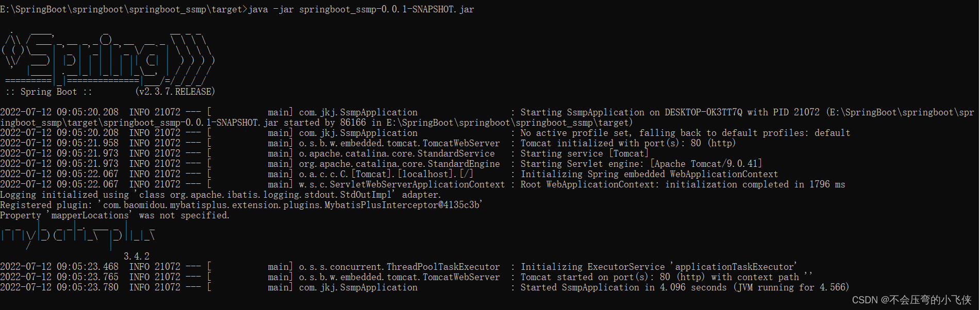Click the ':: Spring Boot ::' label
This screenshot has height=310, width=980.
pos(48,92)
